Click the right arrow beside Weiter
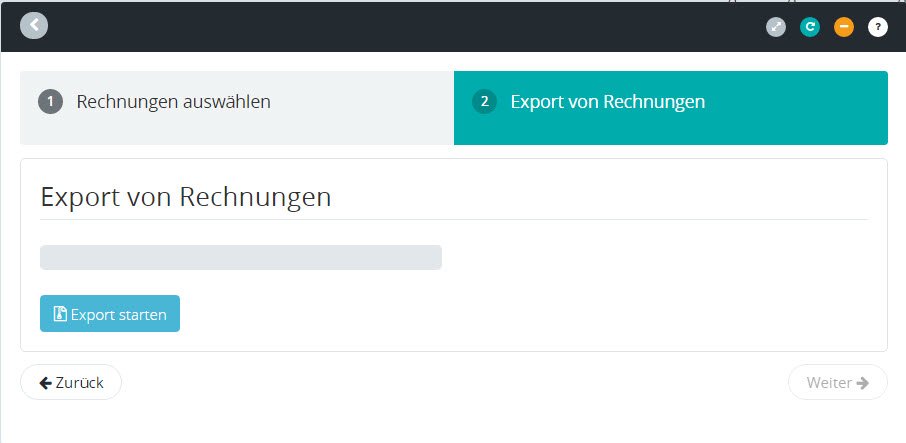Image resolution: width=906 pixels, height=443 pixels. pyautogui.click(x=862, y=383)
